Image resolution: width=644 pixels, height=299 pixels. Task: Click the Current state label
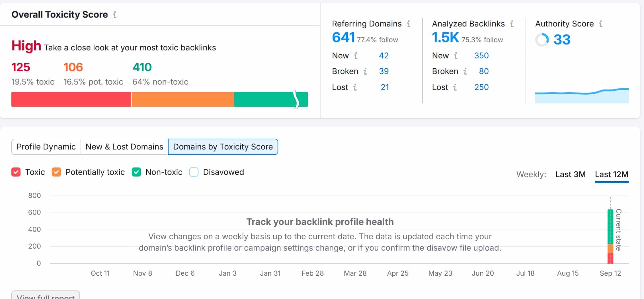point(618,230)
